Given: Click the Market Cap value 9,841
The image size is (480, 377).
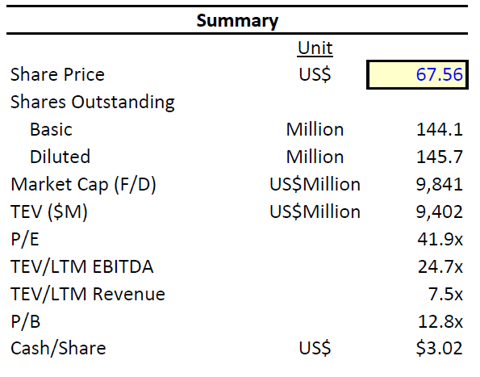Looking at the screenshot, I should point(439,184).
